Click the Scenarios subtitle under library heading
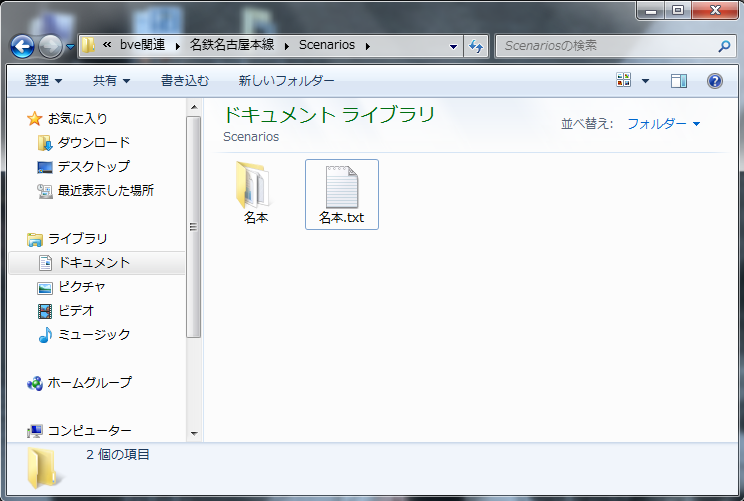Image resolution: width=744 pixels, height=501 pixels. point(251,137)
